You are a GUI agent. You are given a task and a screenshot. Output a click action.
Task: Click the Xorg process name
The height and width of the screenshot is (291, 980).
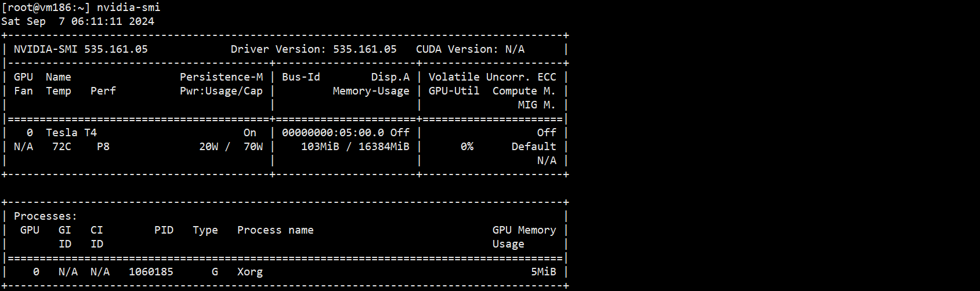(x=250, y=272)
